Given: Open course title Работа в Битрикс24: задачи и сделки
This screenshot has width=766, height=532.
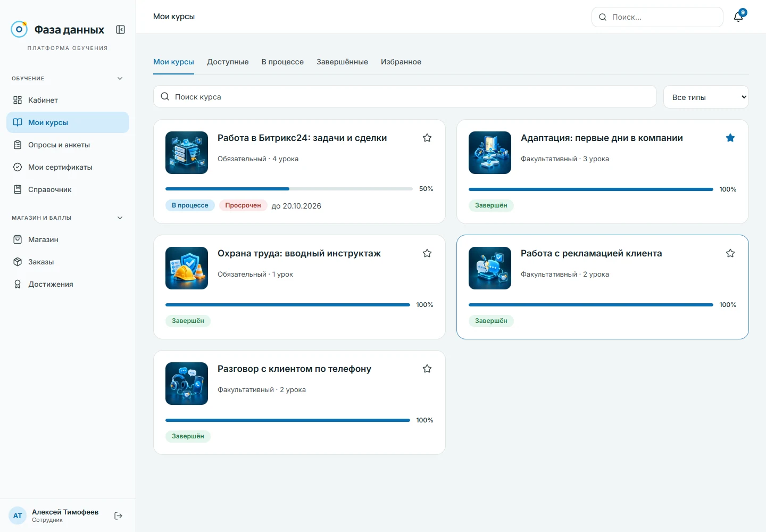Looking at the screenshot, I should pos(302,138).
